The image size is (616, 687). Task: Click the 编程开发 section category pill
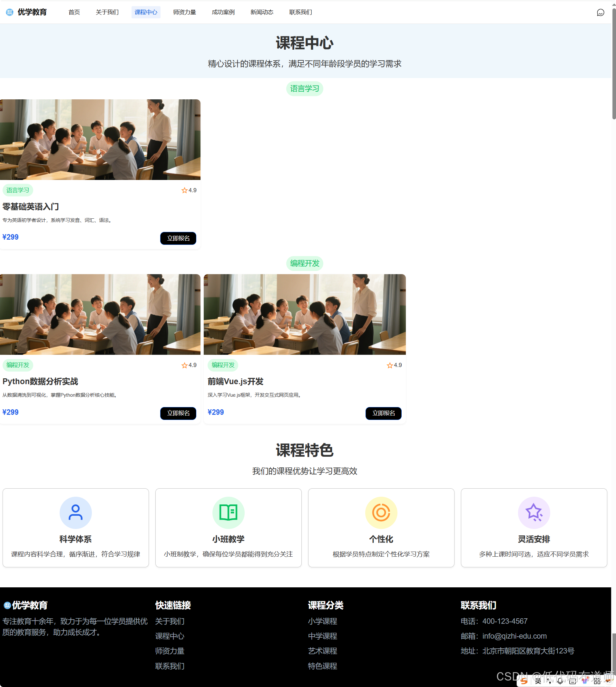[x=305, y=264]
